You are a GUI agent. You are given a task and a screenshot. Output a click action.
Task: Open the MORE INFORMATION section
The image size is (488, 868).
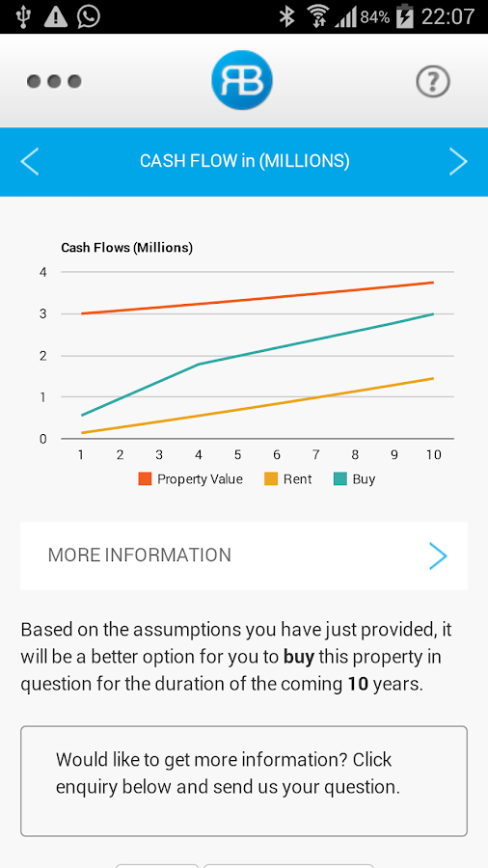click(x=244, y=556)
